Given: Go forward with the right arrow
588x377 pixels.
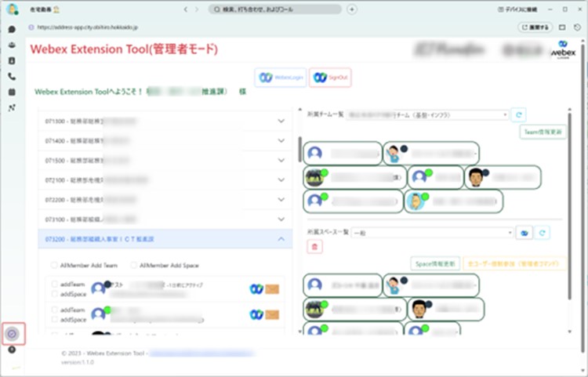Looking at the screenshot, I should [x=197, y=9].
